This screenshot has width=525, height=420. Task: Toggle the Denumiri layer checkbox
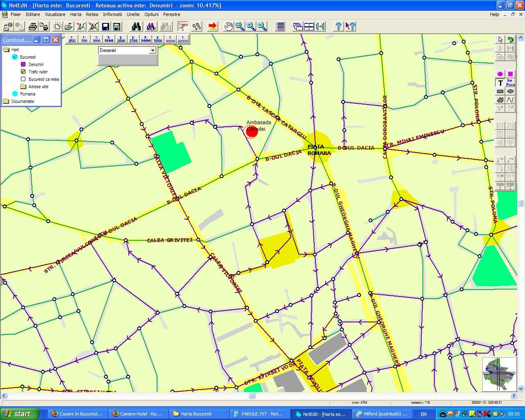(23, 64)
